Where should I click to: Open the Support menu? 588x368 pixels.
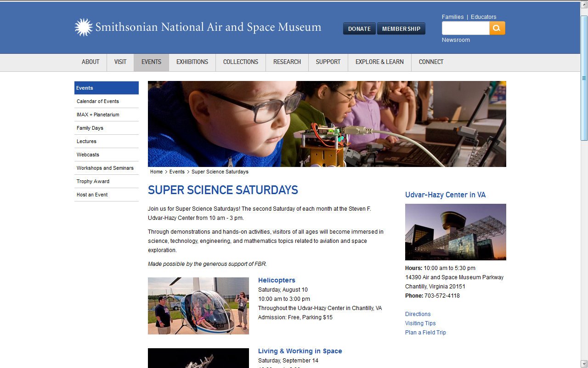[x=328, y=62]
